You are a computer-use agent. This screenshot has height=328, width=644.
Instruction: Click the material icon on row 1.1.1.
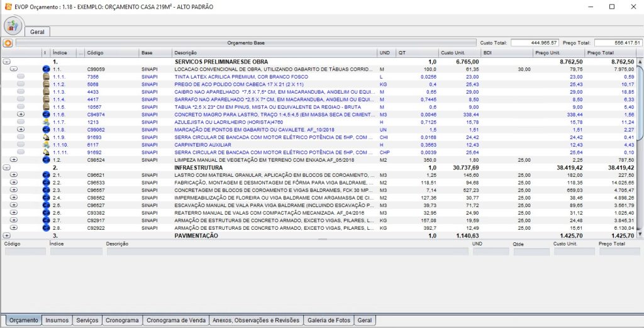pyautogui.click(x=45, y=76)
